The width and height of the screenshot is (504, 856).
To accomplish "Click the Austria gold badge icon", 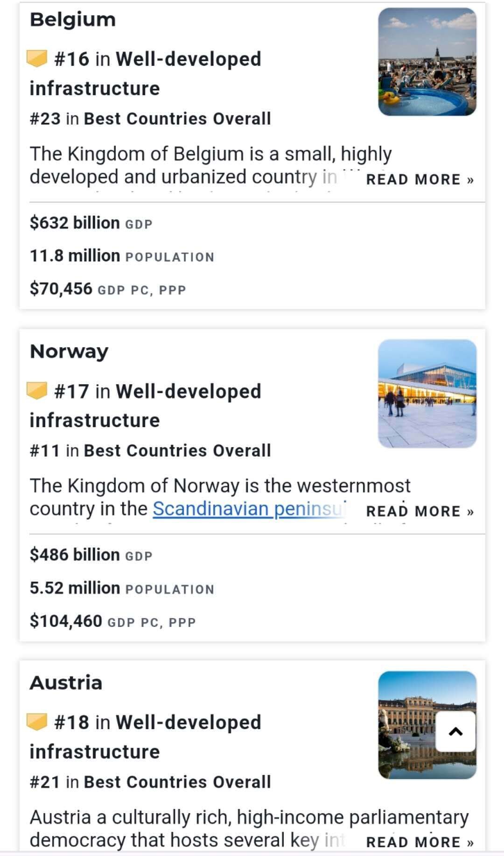I will (x=37, y=722).
